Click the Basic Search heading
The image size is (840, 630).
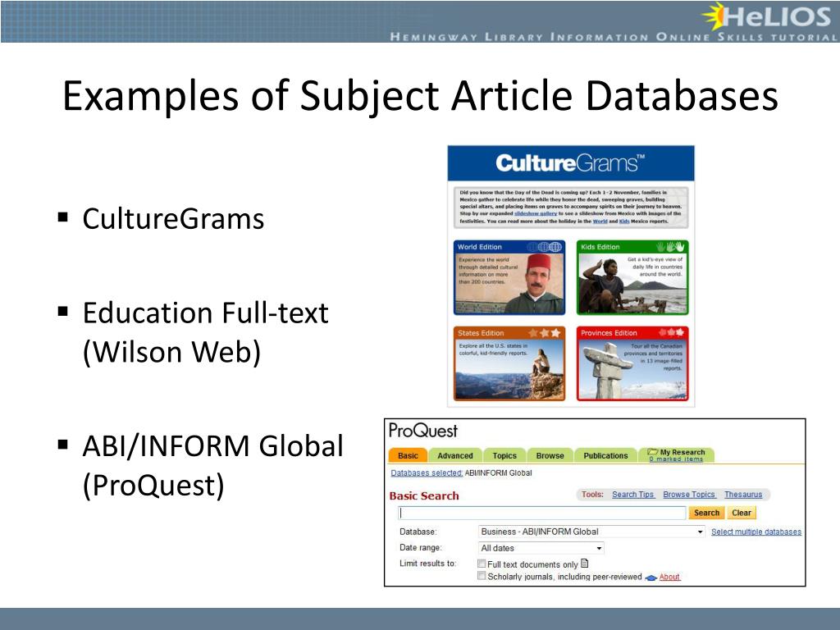(424, 495)
